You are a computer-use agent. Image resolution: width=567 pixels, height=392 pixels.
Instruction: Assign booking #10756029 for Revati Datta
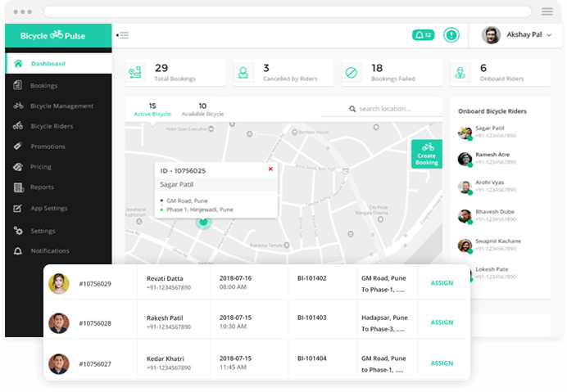click(442, 283)
